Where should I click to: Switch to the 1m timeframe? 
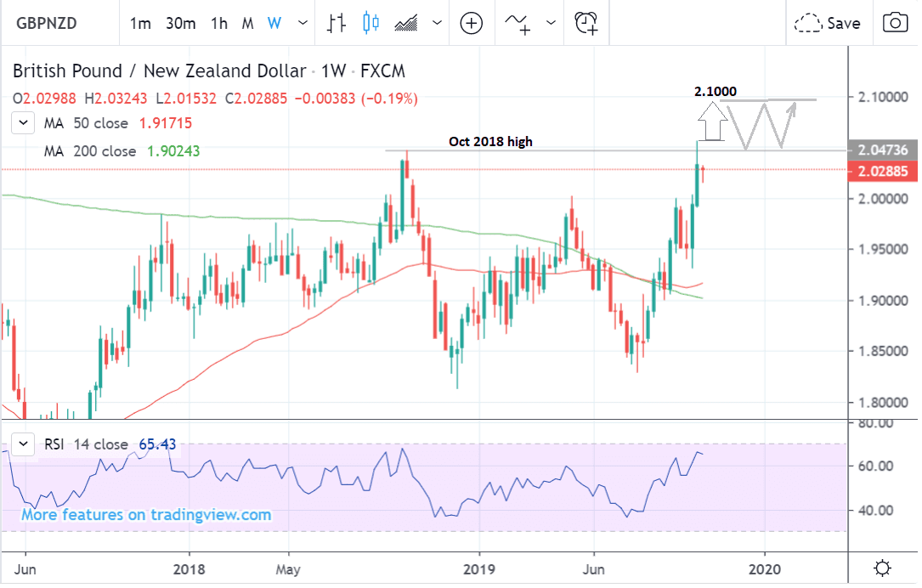(140, 23)
